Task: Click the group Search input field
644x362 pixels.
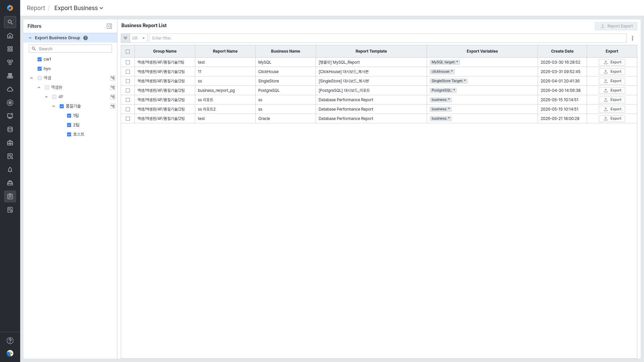Action: pyautogui.click(x=70, y=49)
